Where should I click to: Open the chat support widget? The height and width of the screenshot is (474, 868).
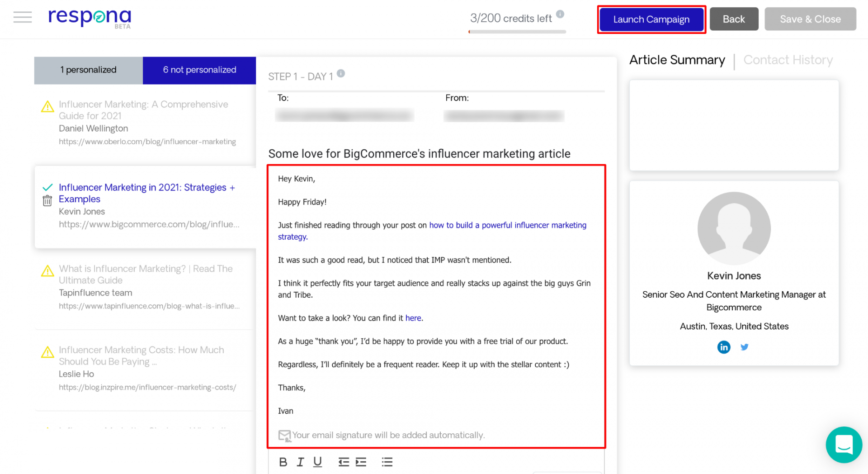tap(844, 445)
